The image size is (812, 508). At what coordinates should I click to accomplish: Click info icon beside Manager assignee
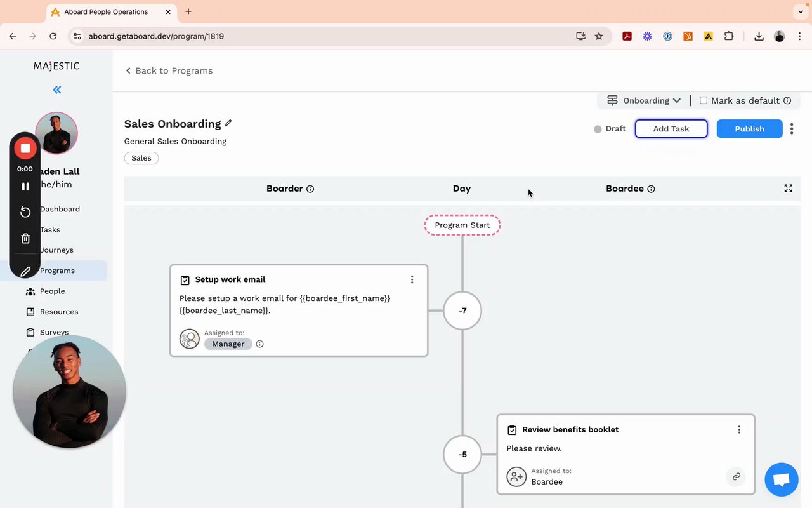[259, 344]
